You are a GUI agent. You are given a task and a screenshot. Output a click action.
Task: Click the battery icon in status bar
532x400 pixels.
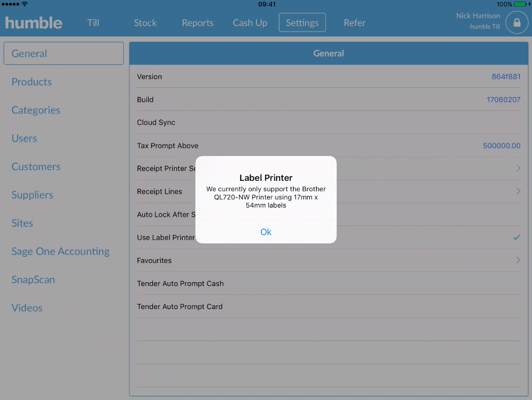(x=520, y=4)
